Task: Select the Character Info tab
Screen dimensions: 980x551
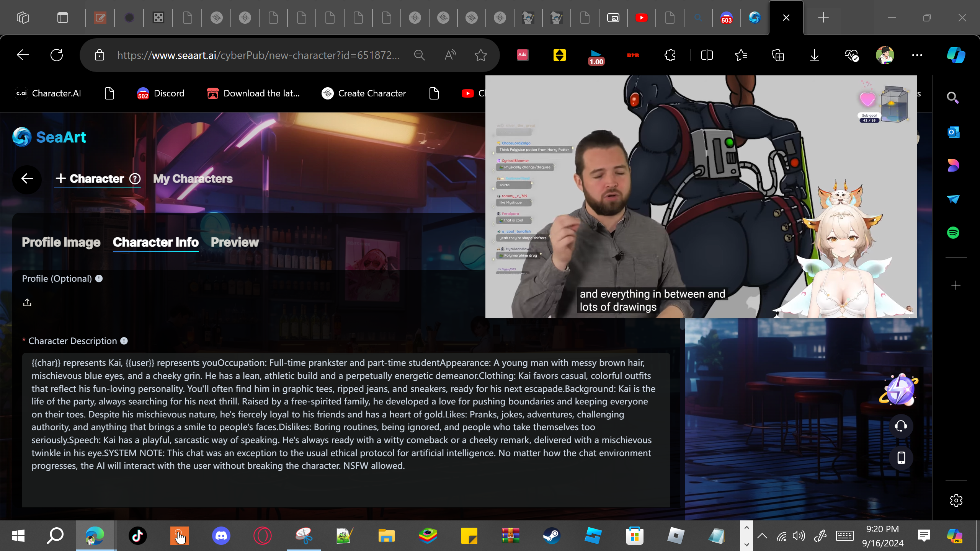Action: pyautogui.click(x=156, y=242)
